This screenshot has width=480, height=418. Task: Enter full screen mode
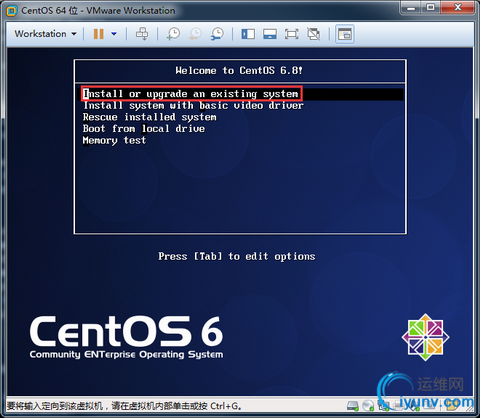click(x=291, y=34)
